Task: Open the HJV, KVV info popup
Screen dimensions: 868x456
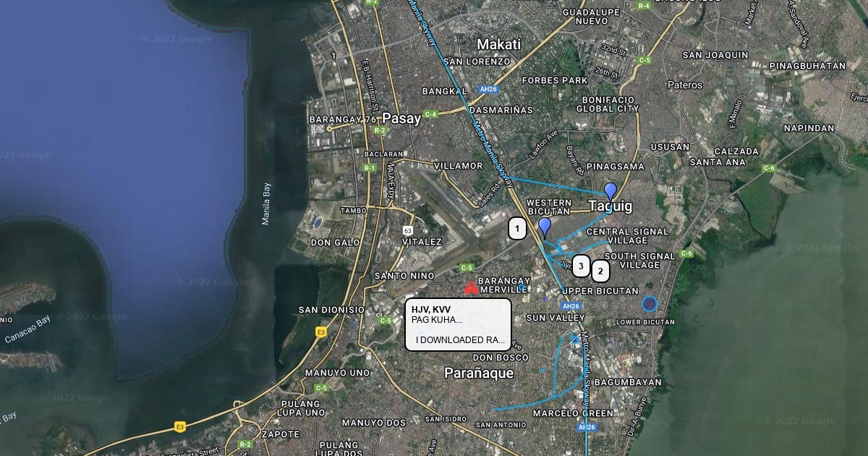Action: point(459,324)
